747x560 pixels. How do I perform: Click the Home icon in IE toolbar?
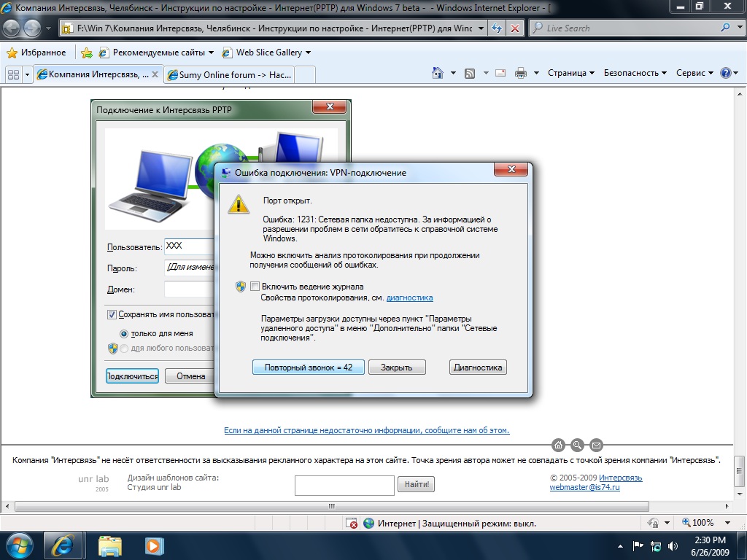tap(438, 73)
